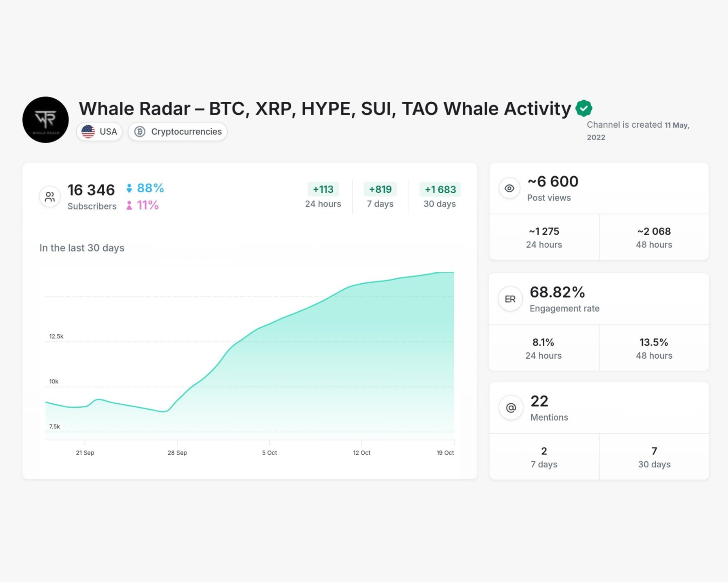Click the green verified badge icon
Screen dimensions: 728x582
pyautogui.click(x=584, y=108)
